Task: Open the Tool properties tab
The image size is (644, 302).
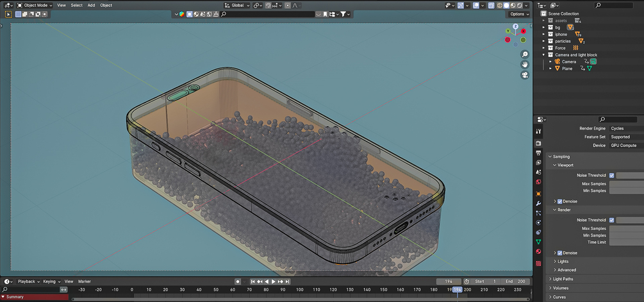Action: coord(538,131)
